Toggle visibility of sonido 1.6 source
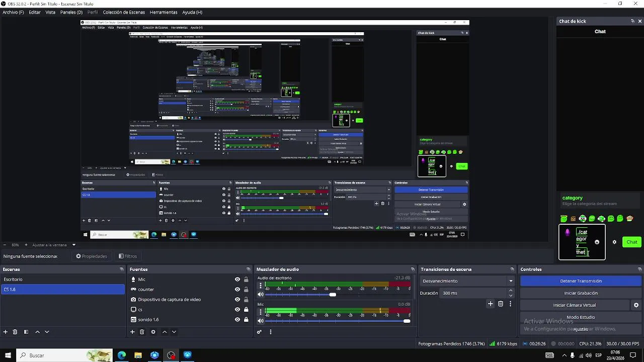The image size is (644, 362). point(237,320)
